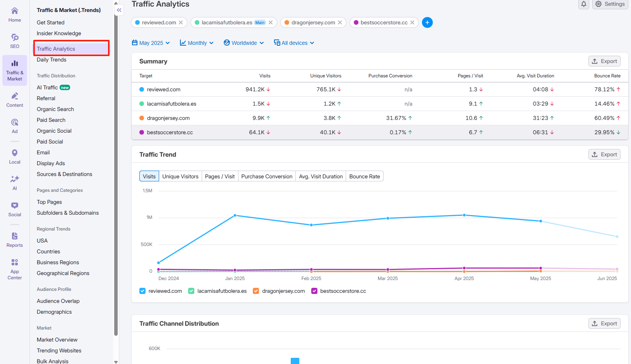This screenshot has height=364, width=631.
Task: Remove dragonjersey.com from comparison
Action: 340,22
